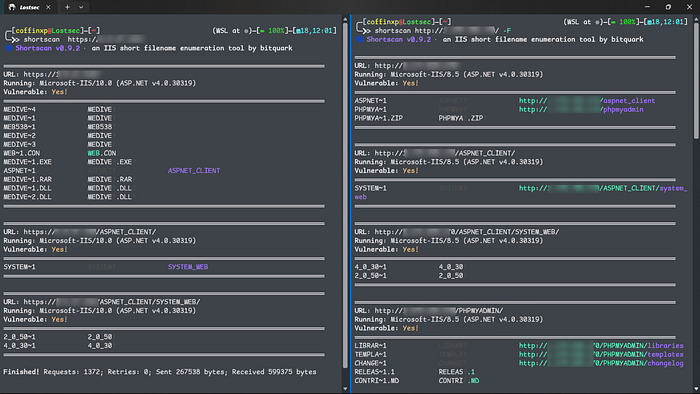Click the MEDIVE~1.RAR entry

click(27, 179)
